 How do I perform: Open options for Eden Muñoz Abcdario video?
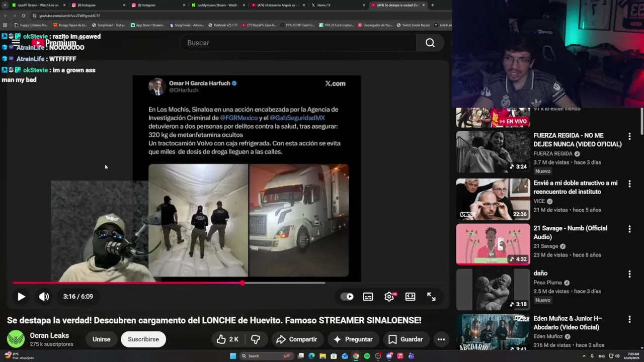[x=629, y=319]
